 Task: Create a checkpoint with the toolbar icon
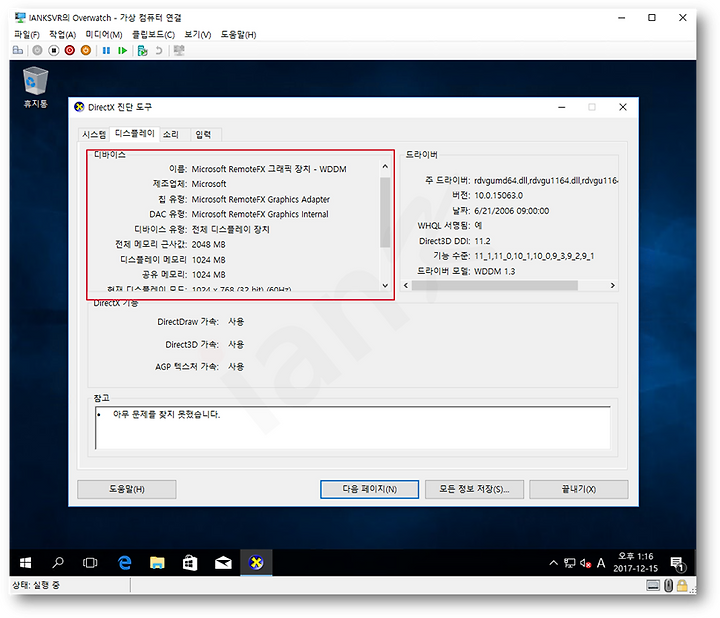pos(142,51)
